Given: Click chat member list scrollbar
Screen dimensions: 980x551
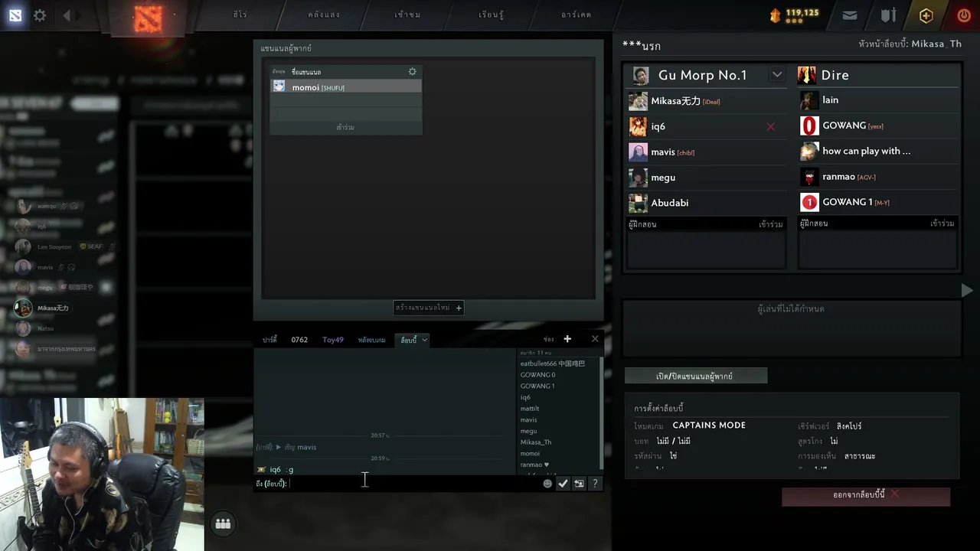Looking at the screenshot, I should [x=602, y=413].
